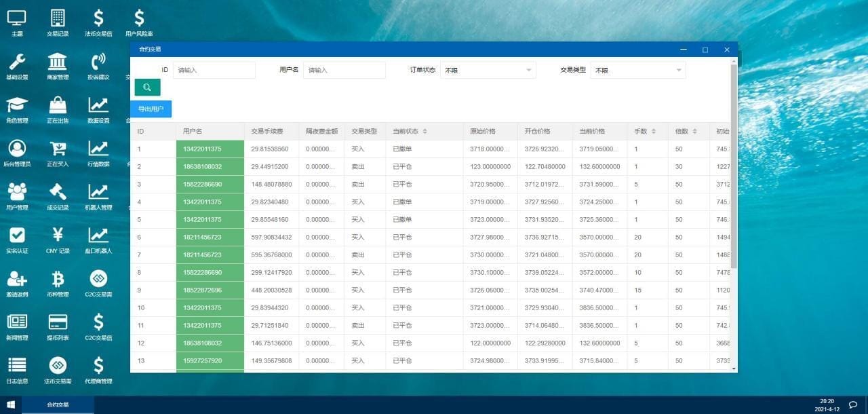Expand the 交易类型 dropdown
The image size is (868, 414).
click(637, 70)
